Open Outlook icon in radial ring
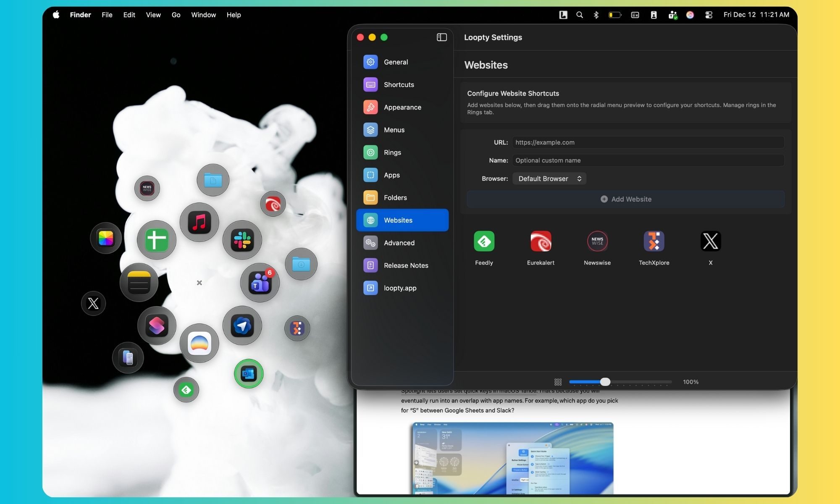Viewport: 840px width, 504px height. (x=249, y=373)
